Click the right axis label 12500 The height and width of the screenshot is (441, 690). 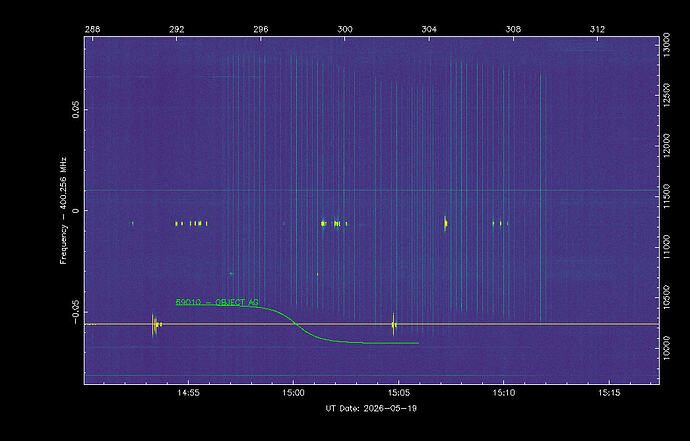pos(667,95)
